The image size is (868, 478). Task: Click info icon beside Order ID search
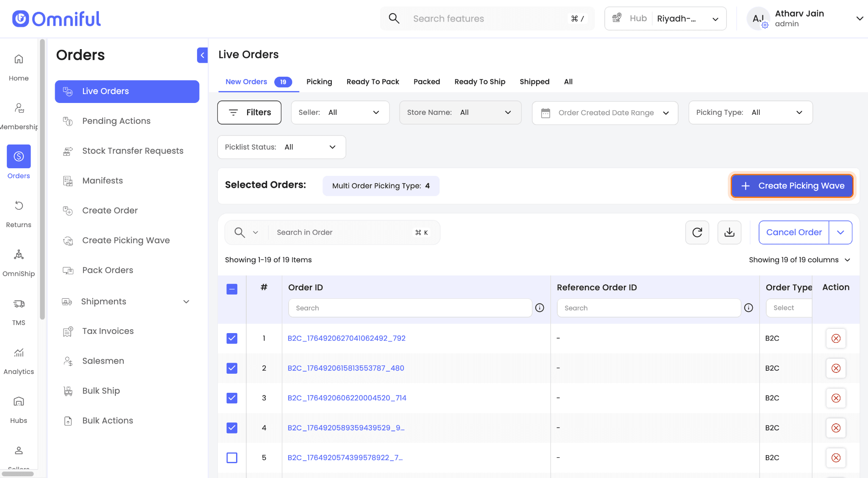coord(540,308)
